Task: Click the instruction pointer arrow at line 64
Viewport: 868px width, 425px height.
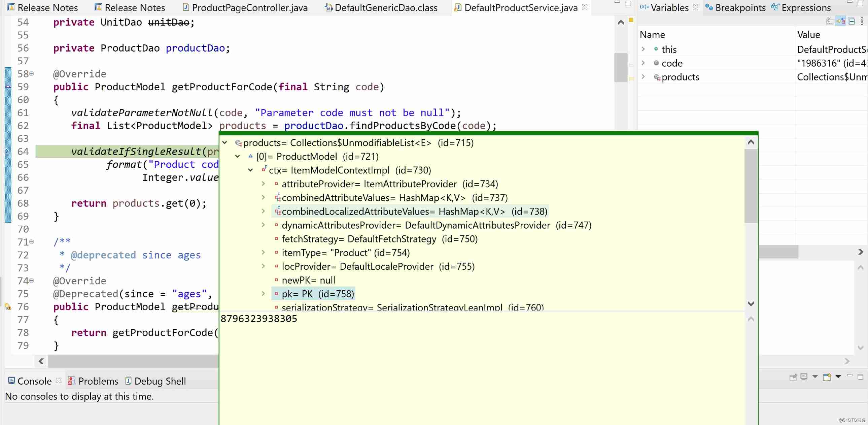Action: [7, 151]
